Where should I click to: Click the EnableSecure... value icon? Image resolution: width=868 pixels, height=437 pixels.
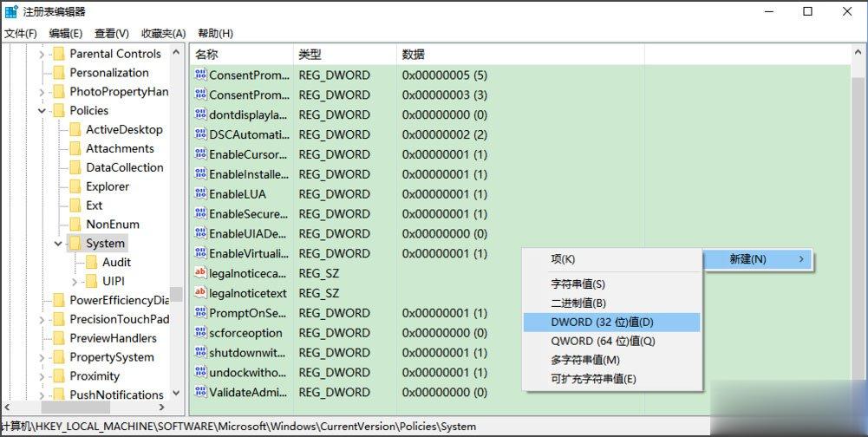coord(200,214)
